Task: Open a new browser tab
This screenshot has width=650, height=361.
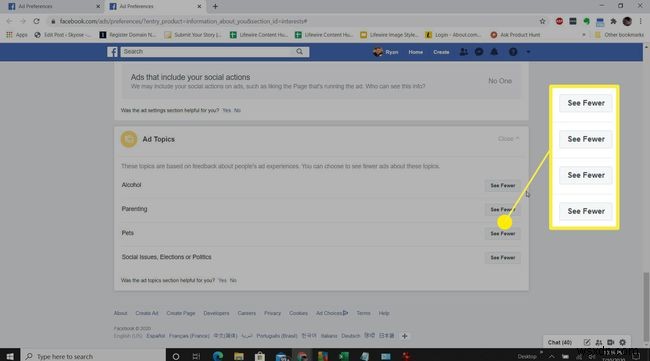Action: point(215,6)
